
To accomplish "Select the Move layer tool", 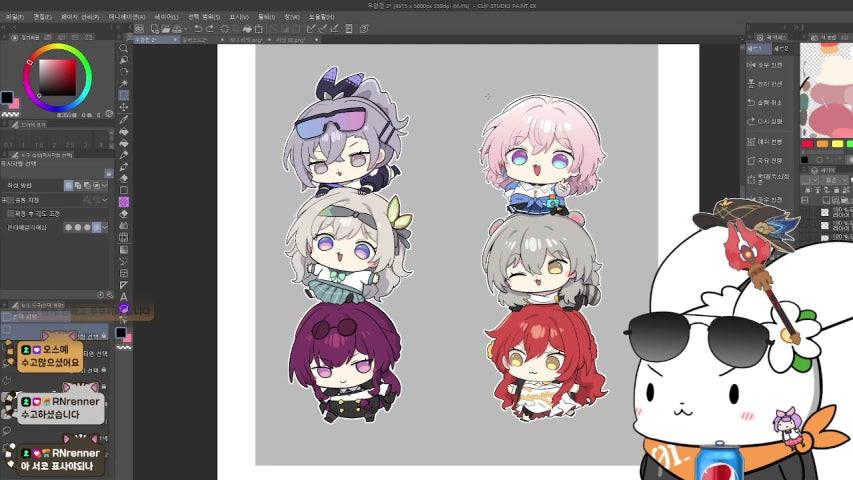I will [x=123, y=107].
